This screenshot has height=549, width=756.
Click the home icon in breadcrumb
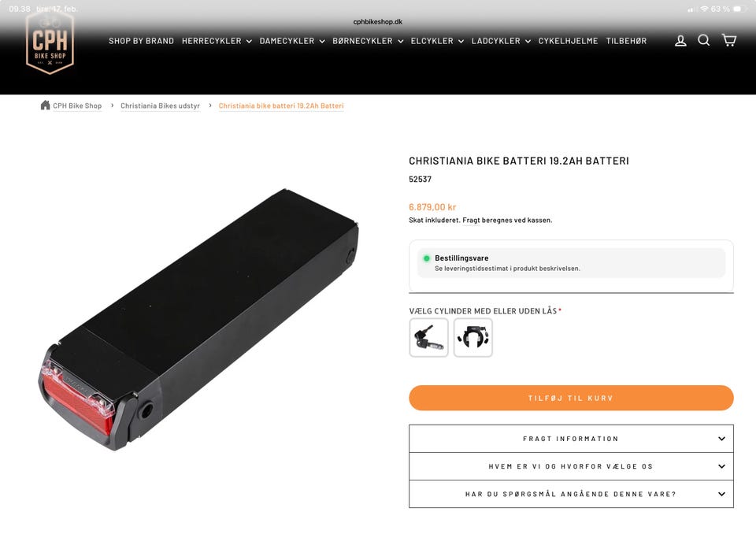point(46,106)
